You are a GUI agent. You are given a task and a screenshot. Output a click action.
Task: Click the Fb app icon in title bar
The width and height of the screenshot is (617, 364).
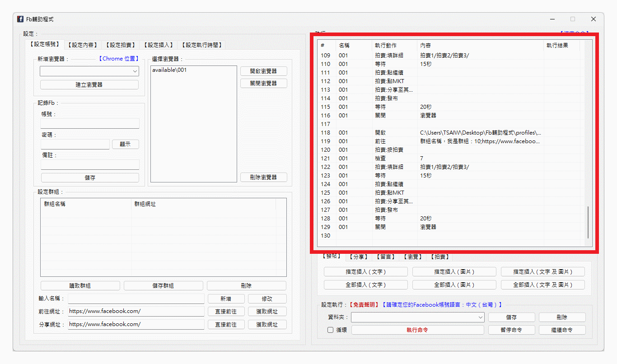(x=20, y=19)
